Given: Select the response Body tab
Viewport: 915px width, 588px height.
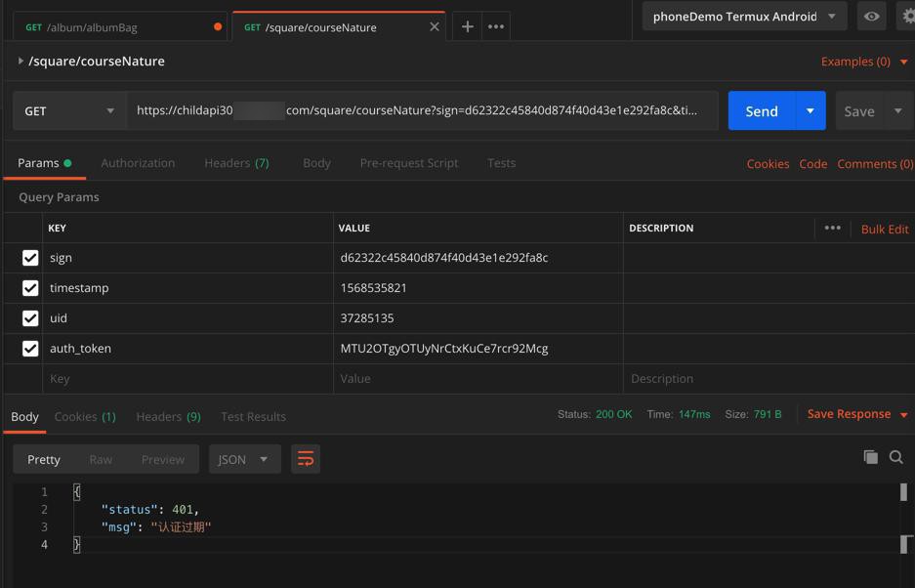Looking at the screenshot, I should coord(24,416).
